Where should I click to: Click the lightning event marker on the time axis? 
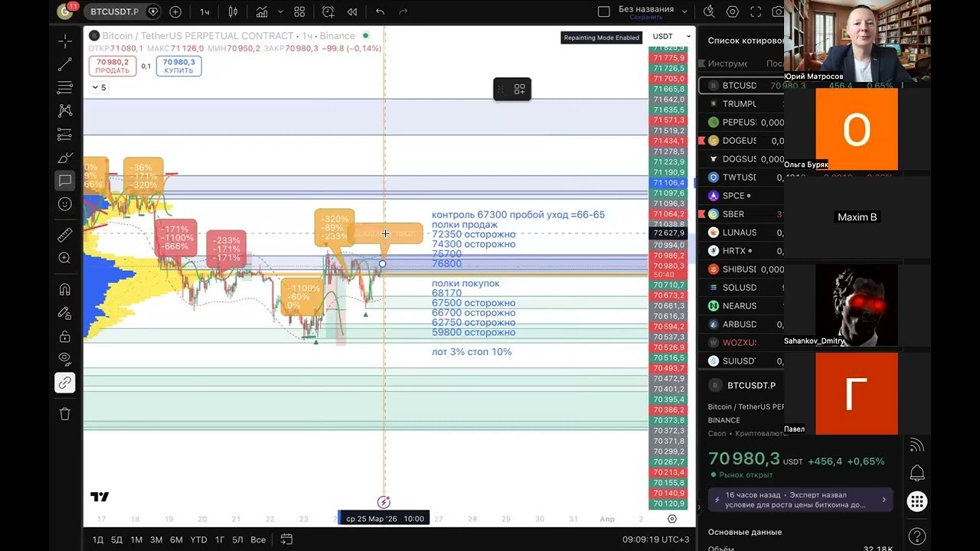(384, 502)
